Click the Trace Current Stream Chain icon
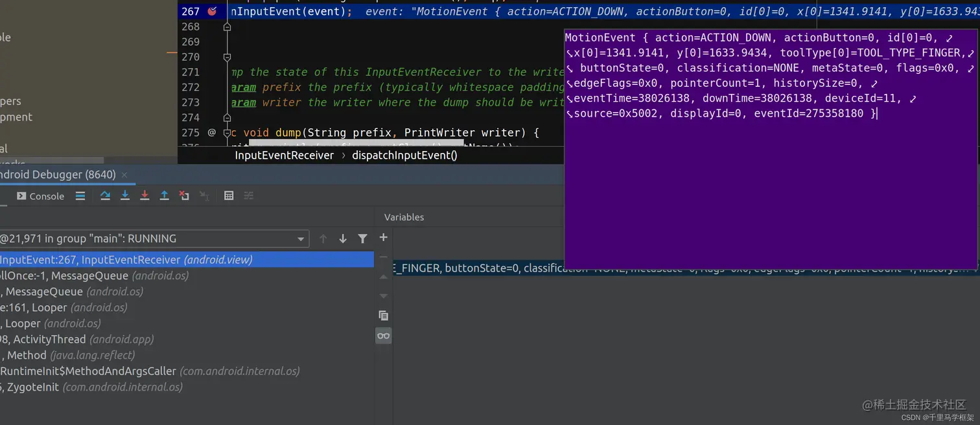The image size is (980, 425). pyautogui.click(x=248, y=196)
